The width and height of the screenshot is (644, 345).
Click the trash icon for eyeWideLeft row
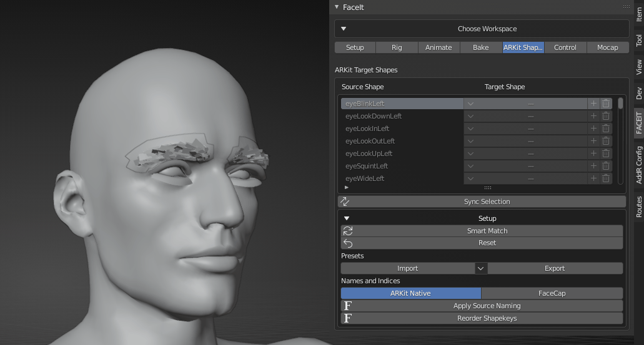pos(605,178)
